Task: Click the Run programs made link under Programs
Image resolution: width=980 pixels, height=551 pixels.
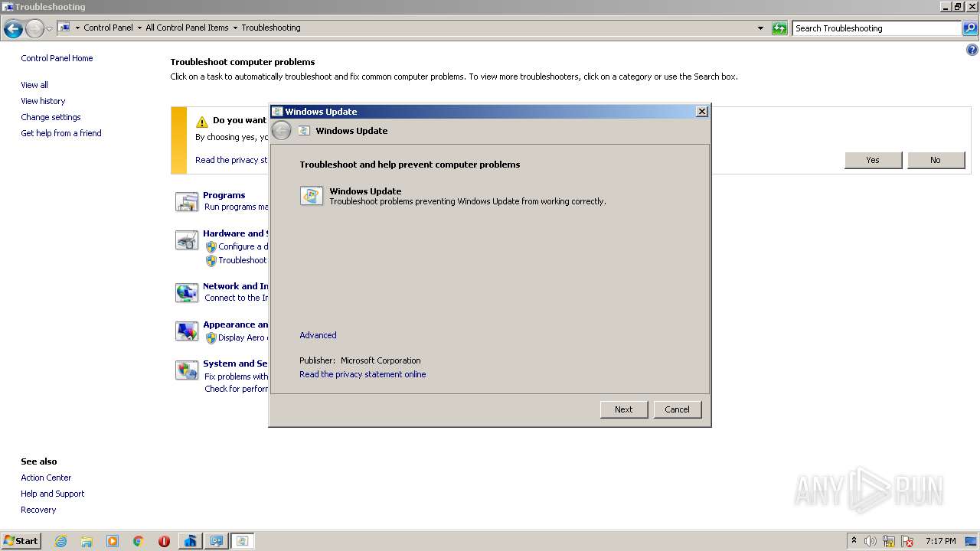Action: coord(236,207)
